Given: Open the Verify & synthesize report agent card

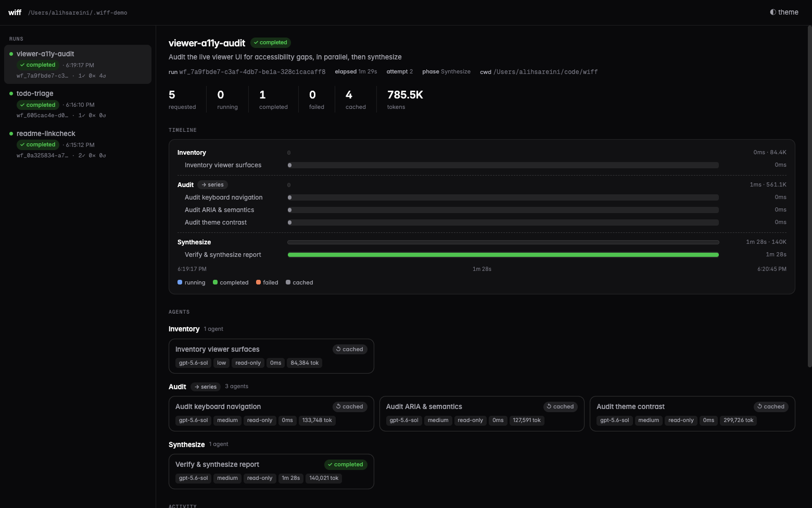Looking at the screenshot, I should 271,472.
